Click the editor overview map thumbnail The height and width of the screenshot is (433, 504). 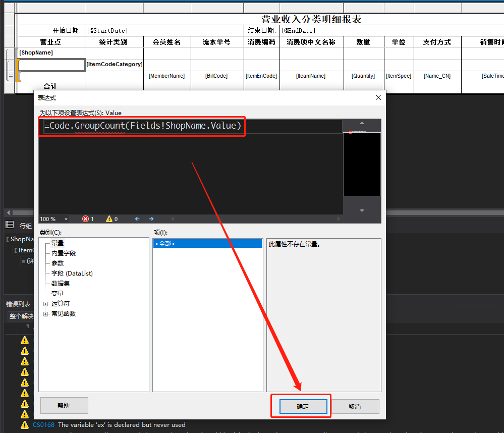tap(362, 164)
